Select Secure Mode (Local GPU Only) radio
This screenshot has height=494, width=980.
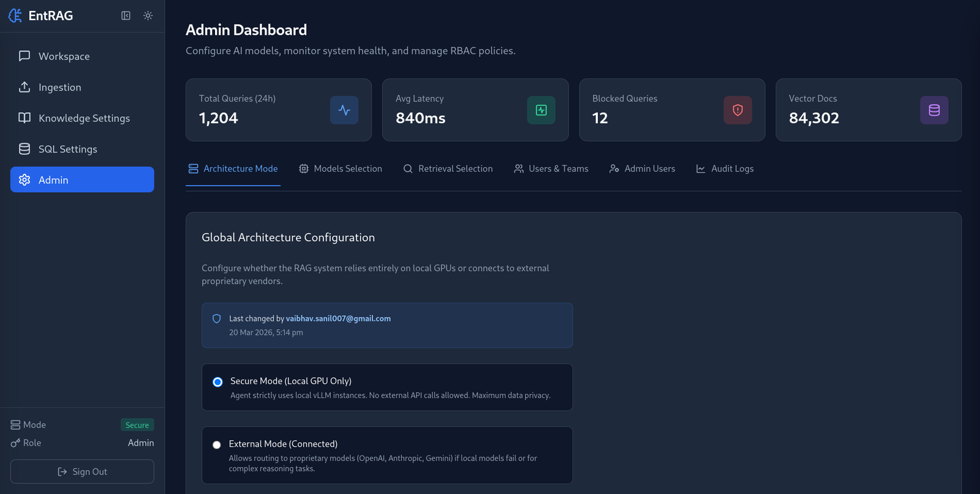coord(217,382)
